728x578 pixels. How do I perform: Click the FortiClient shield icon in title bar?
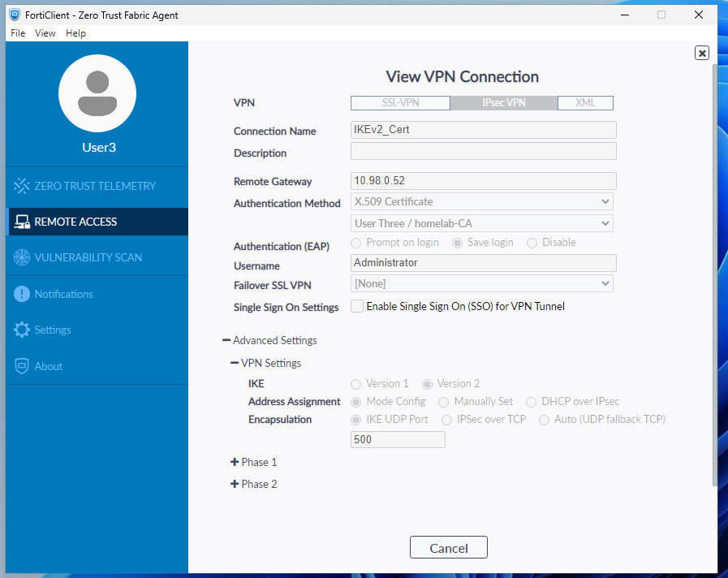click(x=15, y=15)
